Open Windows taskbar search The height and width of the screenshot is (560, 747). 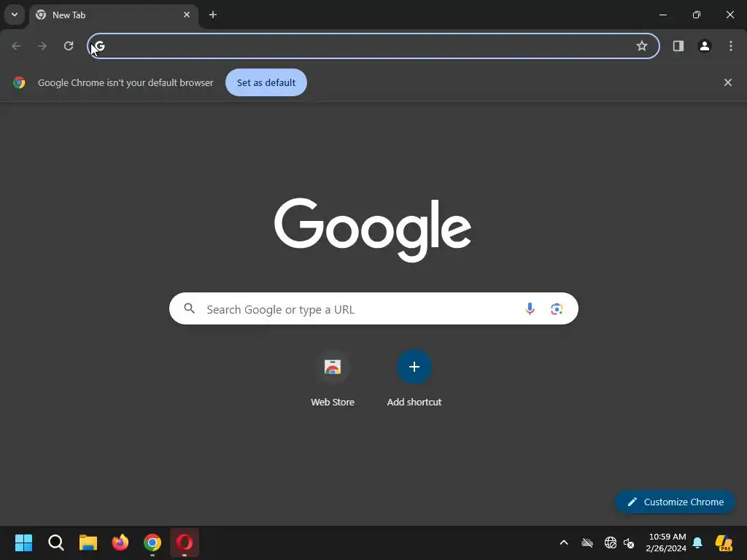tap(55, 542)
